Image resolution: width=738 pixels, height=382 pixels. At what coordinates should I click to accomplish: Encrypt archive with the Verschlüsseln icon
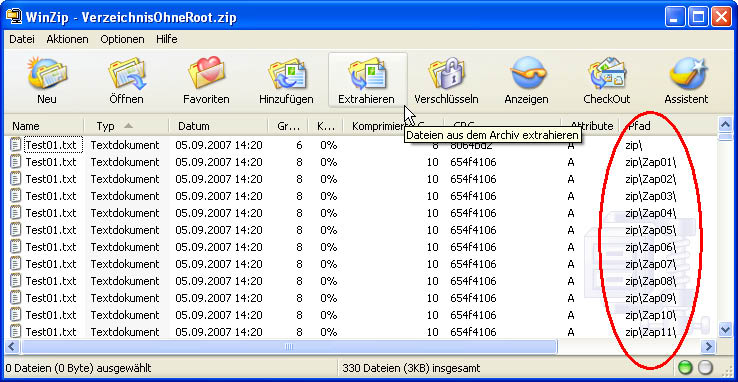pos(446,74)
